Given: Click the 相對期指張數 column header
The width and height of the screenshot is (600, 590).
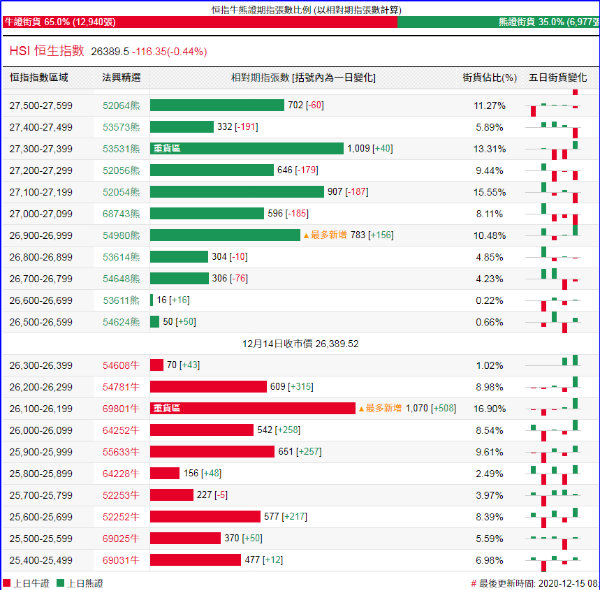Looking at the screenshot, I should pyautogui.click(x=303, y=78).
